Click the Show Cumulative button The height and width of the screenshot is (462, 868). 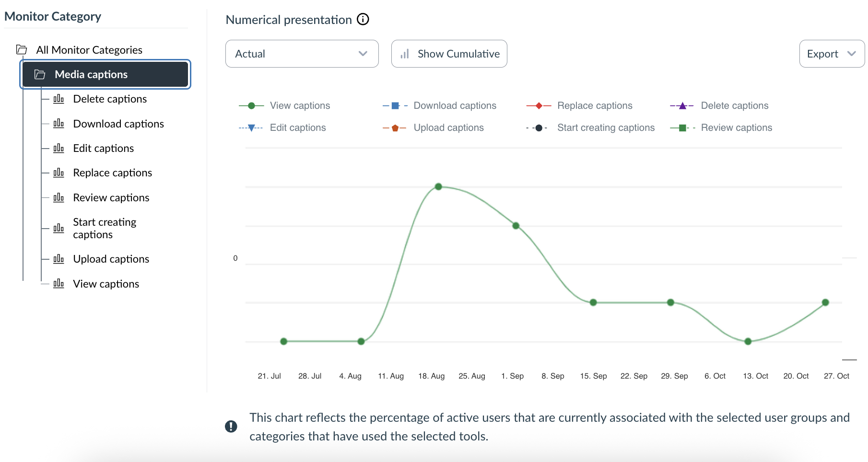(x=449, y=54)
